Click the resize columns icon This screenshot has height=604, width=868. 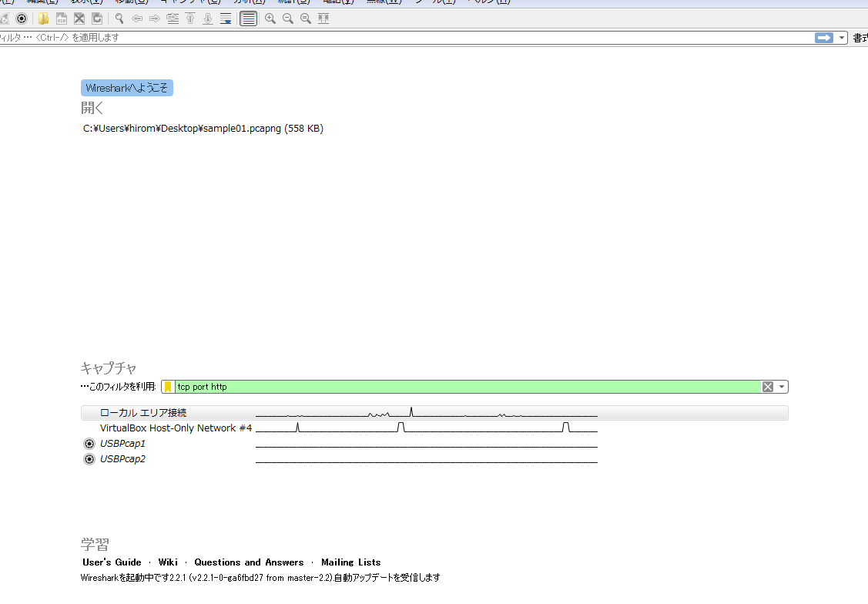(x=323, y=18)
